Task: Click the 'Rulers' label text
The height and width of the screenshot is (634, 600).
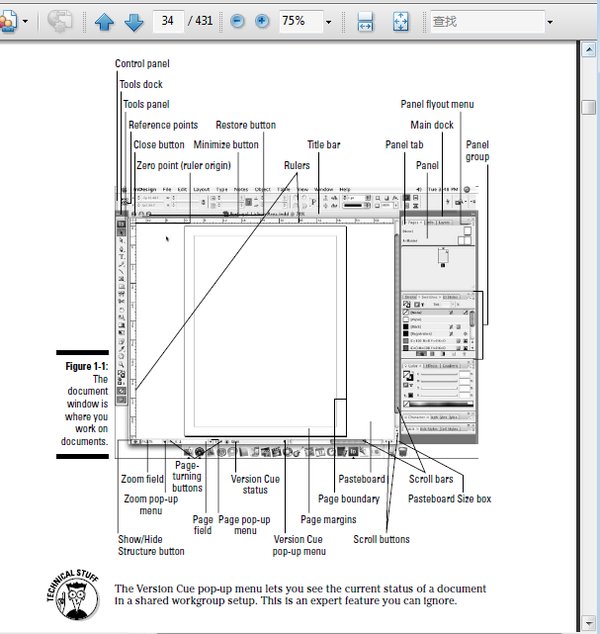Action: 297,166
